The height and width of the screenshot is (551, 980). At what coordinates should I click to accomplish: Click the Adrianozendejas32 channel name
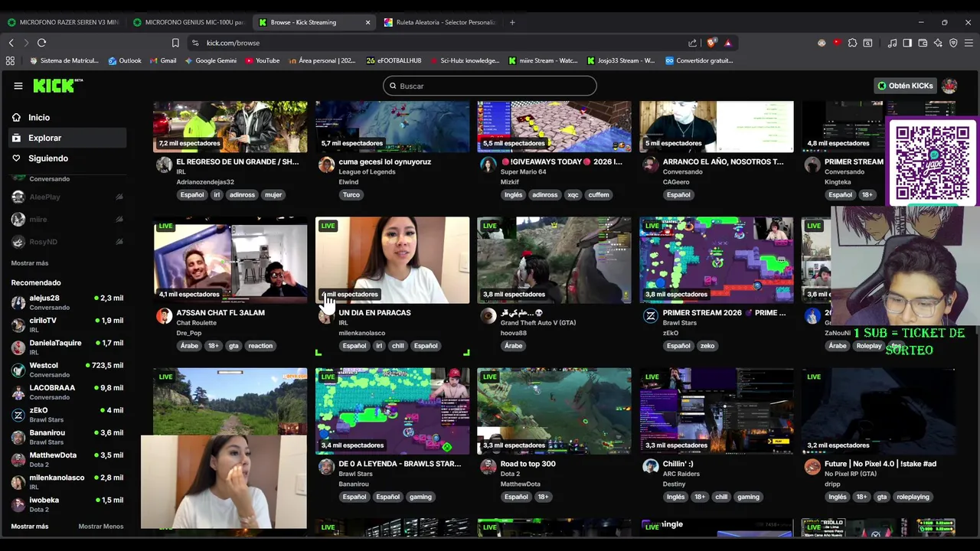tap(205, 182)
